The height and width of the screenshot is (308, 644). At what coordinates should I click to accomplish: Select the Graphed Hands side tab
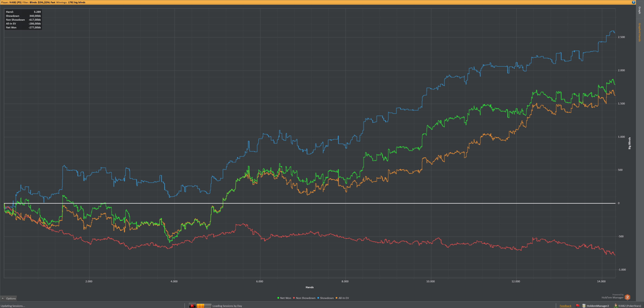click(x=640, y=32)
